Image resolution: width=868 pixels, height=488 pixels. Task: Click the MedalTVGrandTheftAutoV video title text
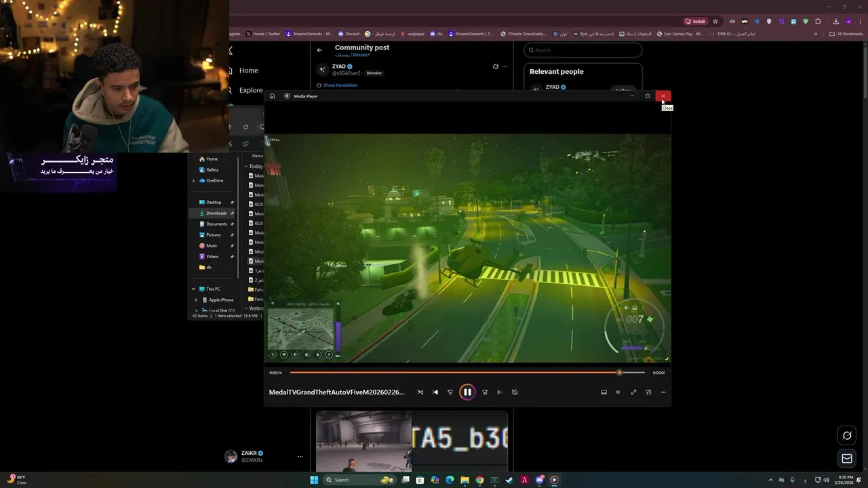click(x=336, y=392)
